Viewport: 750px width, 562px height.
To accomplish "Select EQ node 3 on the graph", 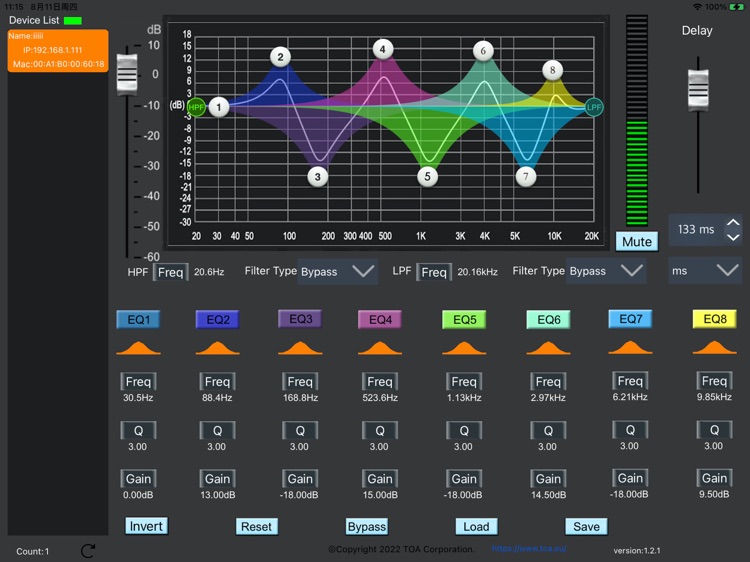I will pyautogui.click(x=318, y=177).
